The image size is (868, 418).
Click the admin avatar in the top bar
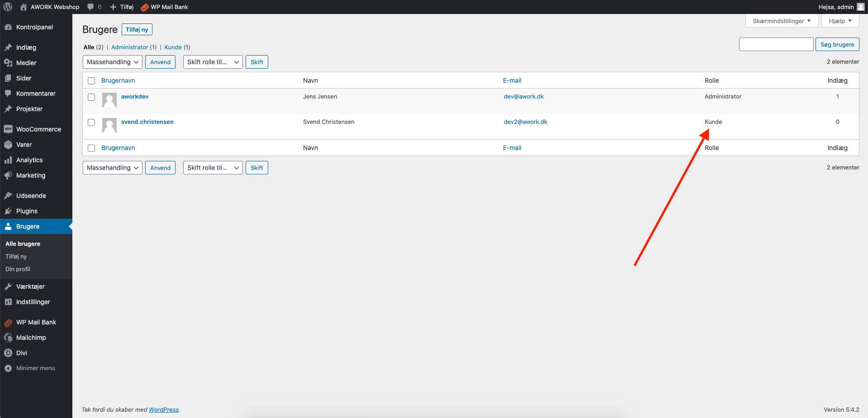860,7
